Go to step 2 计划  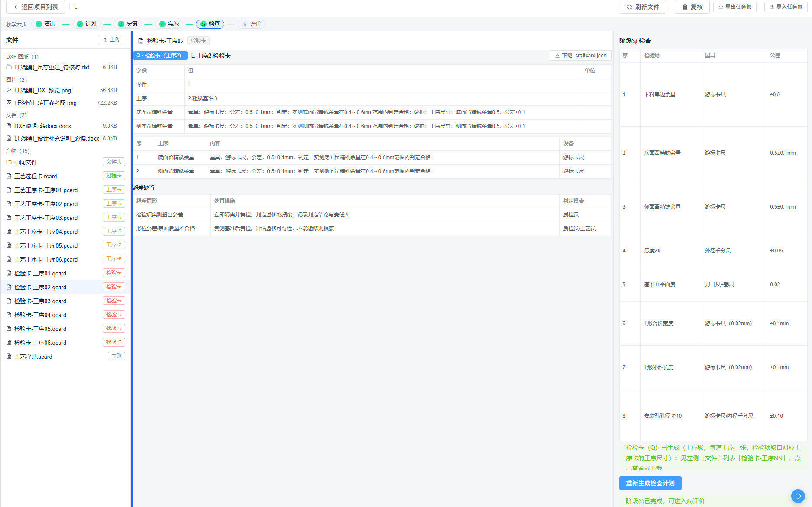pos(86,24)
